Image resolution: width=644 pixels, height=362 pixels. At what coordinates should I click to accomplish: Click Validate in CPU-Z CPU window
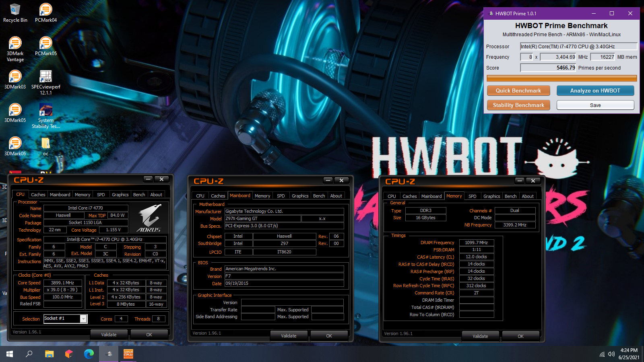tap(109, 335)
